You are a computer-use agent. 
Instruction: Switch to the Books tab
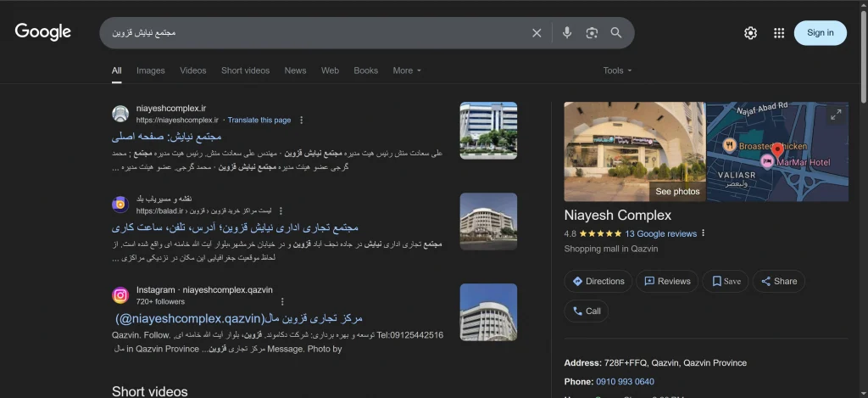[x=365, y=71]
